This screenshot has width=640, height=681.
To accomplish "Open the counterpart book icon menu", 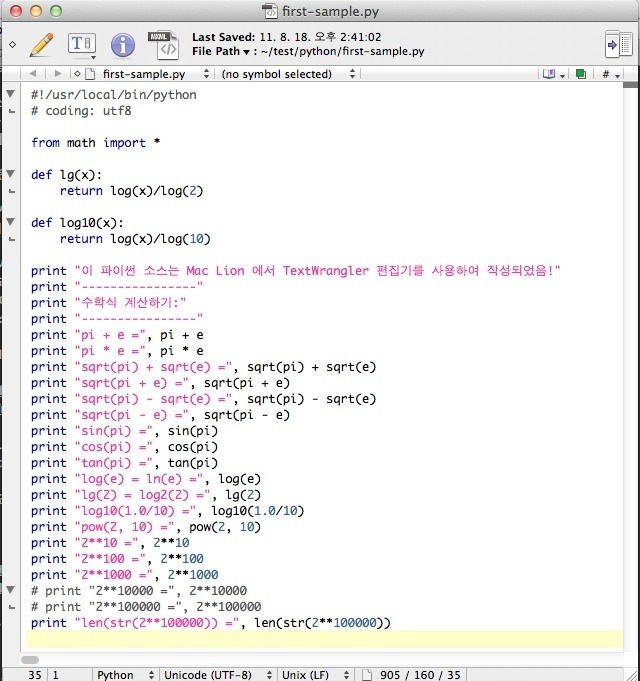I will tap(554, 74).
